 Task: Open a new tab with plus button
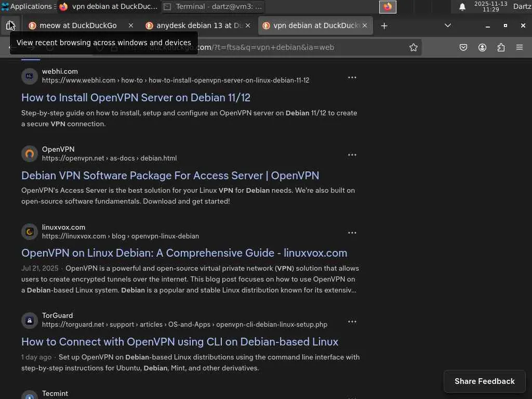tap(384, 26)
